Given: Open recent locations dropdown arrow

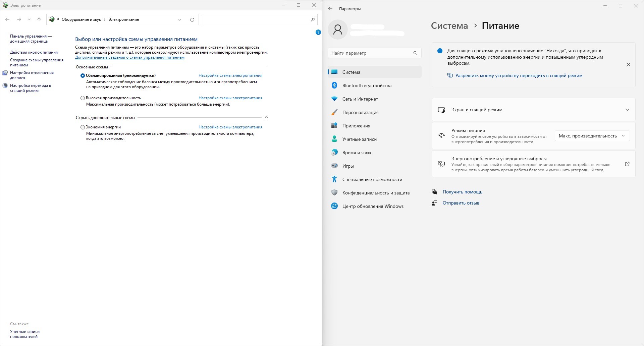Looking at the screenshot, I should [x=29, y=19].
